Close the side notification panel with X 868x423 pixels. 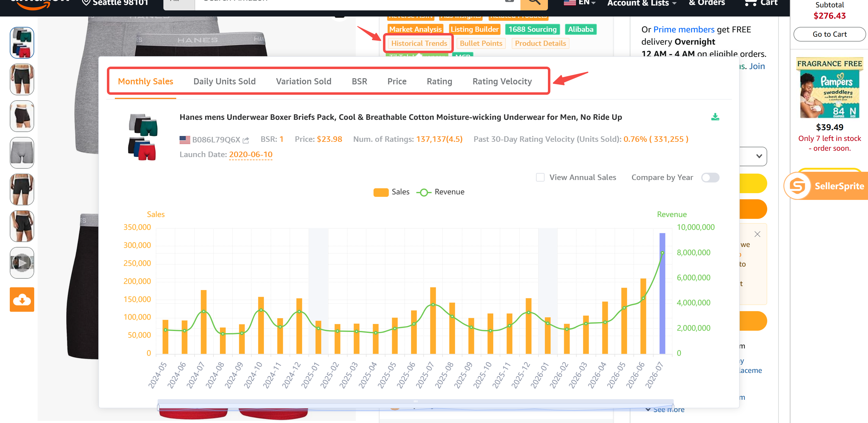tap(757, 234)
